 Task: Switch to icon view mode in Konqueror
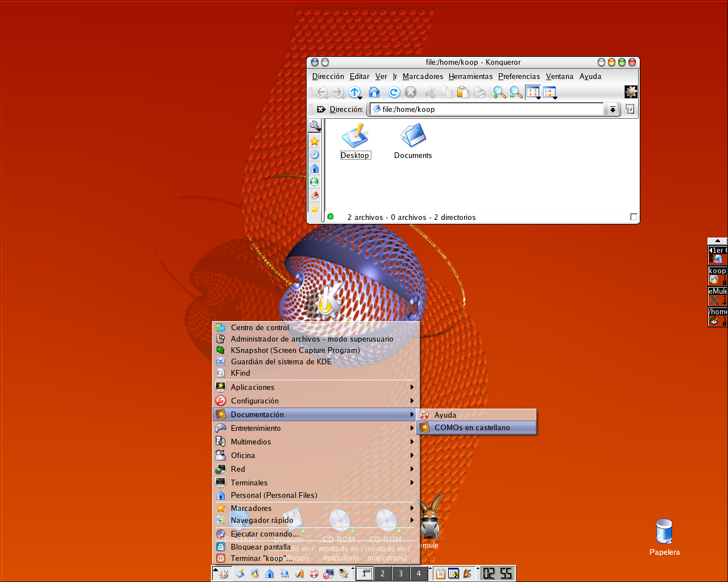533,92
